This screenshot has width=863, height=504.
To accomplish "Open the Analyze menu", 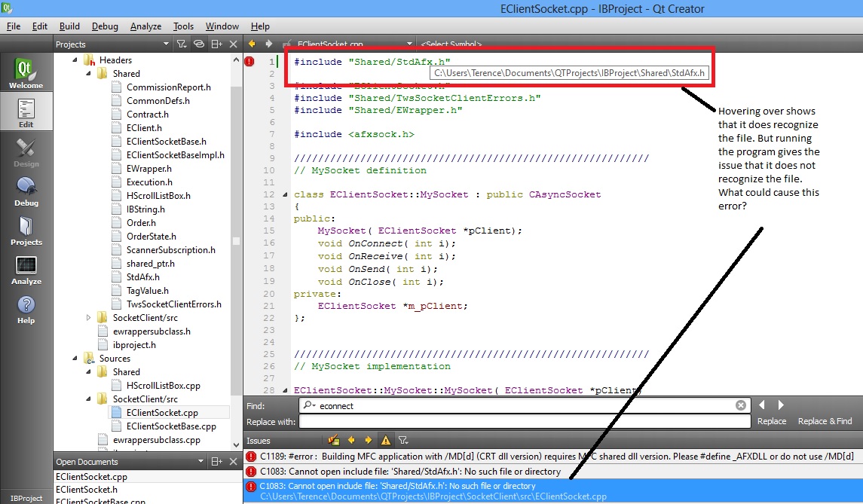I will click(x=145, y=26).
